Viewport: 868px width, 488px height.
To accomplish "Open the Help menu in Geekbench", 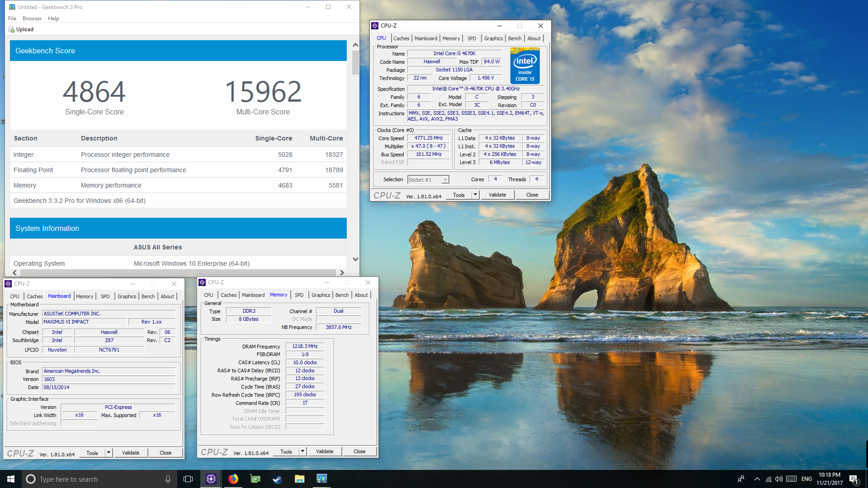I will pyautogui.click(x=53, y=19).
